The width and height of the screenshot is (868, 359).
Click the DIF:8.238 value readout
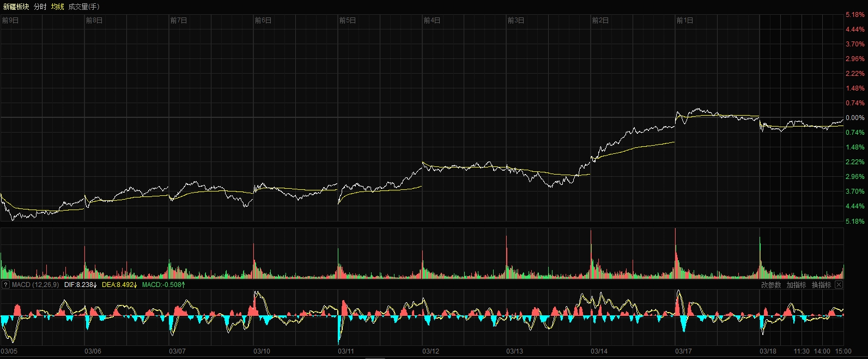(x=80, y=285)
